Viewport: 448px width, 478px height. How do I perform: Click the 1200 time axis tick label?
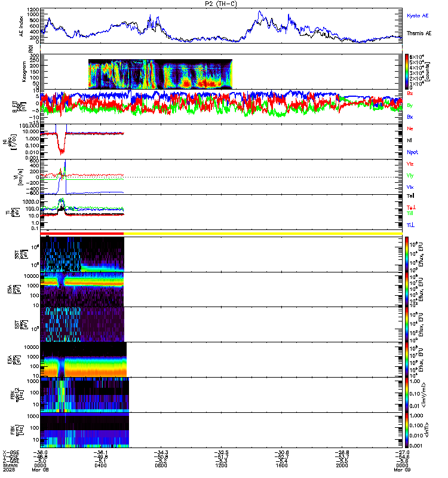(221, 465)
